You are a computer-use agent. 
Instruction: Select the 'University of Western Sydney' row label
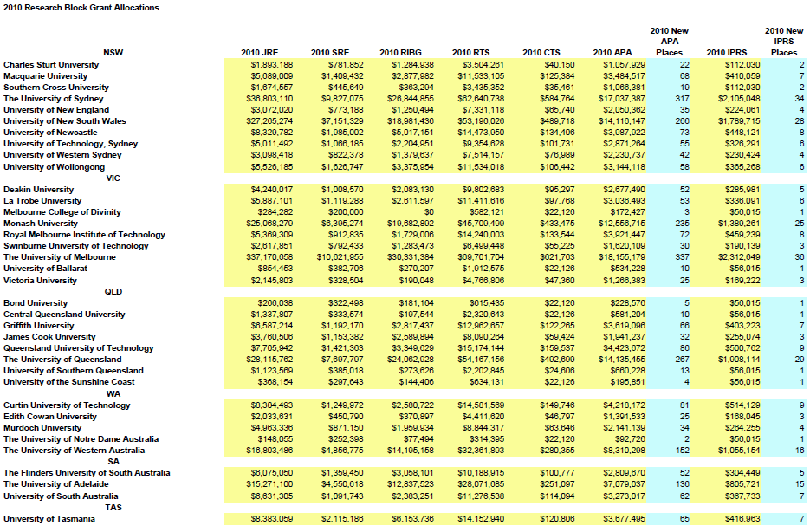tap(62, 155)
